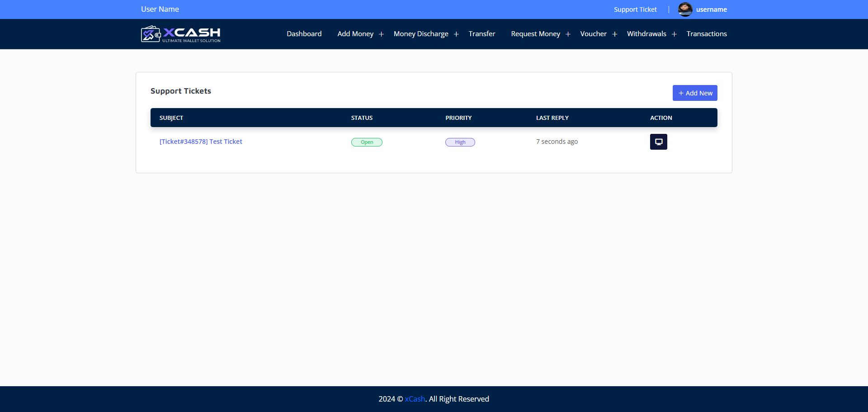Expand the Money Discharge menu
The height and width of the screenshot is (412, 868).
[x=421, y=33]
